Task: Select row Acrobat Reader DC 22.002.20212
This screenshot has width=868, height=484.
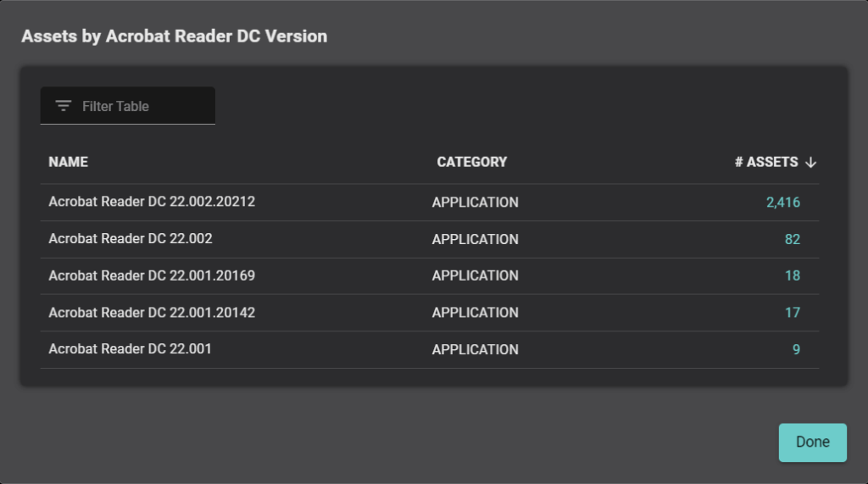Action: [x=430, y=203]
